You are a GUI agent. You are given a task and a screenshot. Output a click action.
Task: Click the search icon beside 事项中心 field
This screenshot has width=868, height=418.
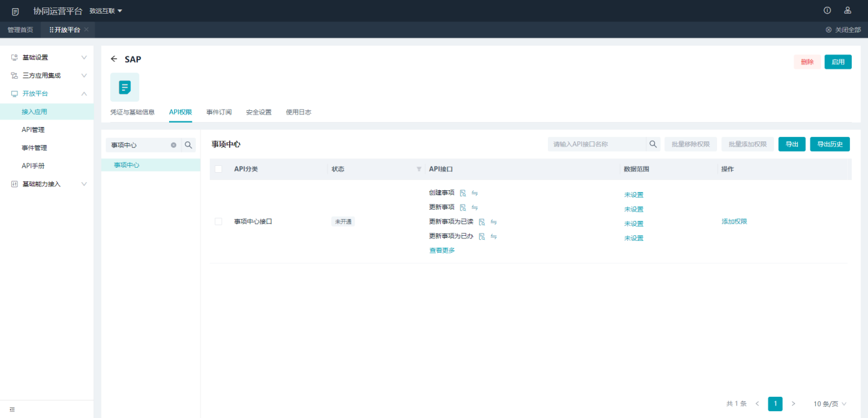point(189,145)
